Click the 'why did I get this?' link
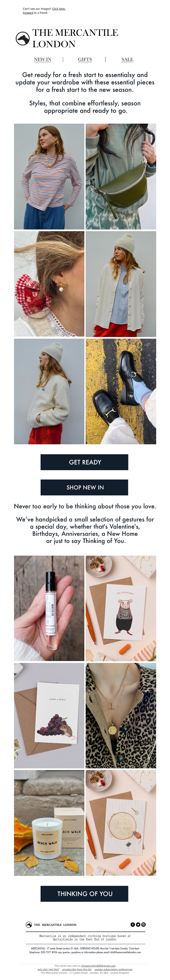The image size is (170, 980). point(48,969)
